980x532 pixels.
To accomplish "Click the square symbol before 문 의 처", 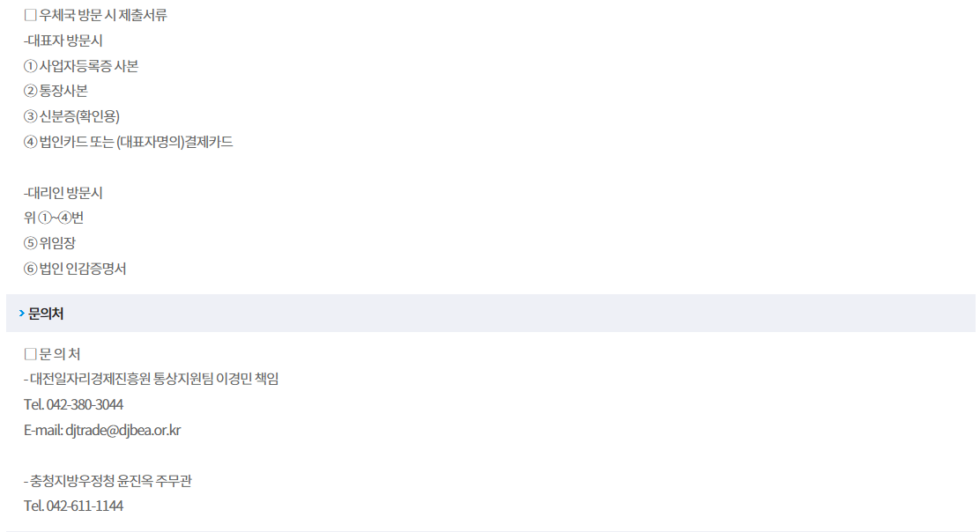I will click(30, 354).
